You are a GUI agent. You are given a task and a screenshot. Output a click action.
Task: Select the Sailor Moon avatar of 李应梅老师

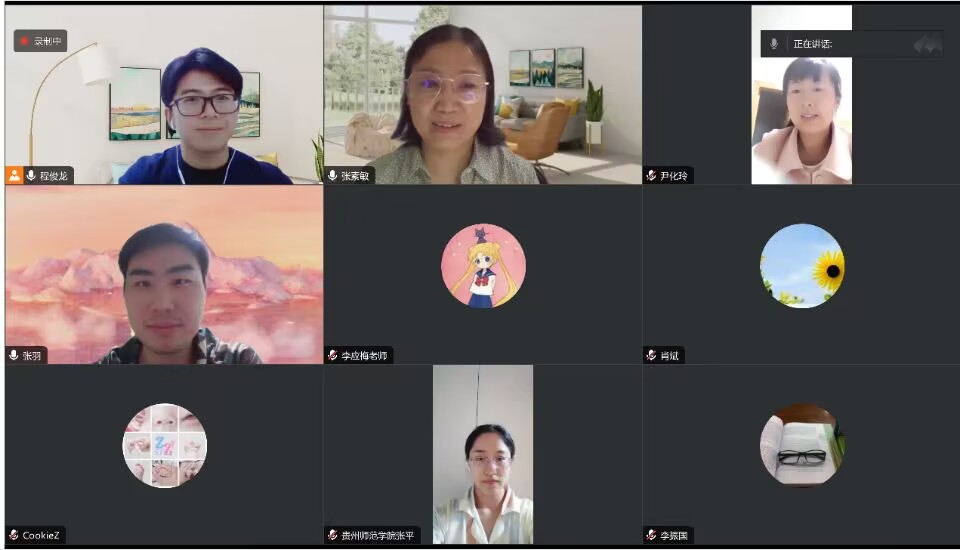[483, 265]
